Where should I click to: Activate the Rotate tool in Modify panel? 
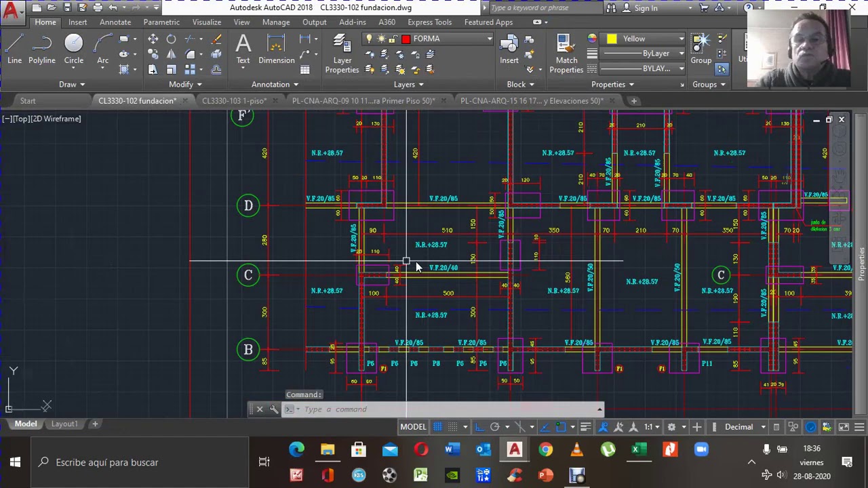tap(171, 39)
